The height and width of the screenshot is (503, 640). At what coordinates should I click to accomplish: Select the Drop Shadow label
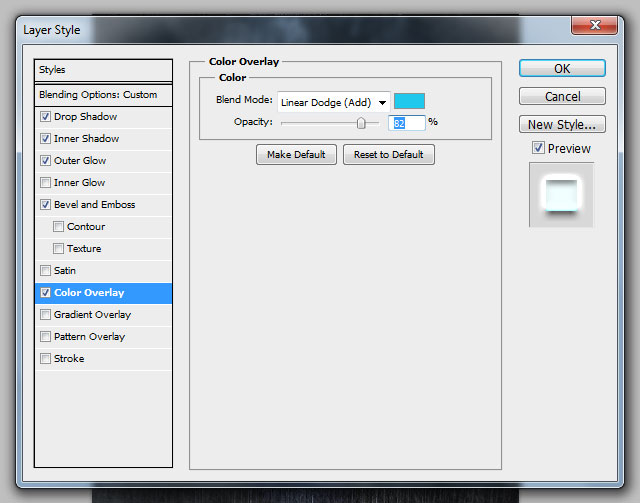coord(85,117)
